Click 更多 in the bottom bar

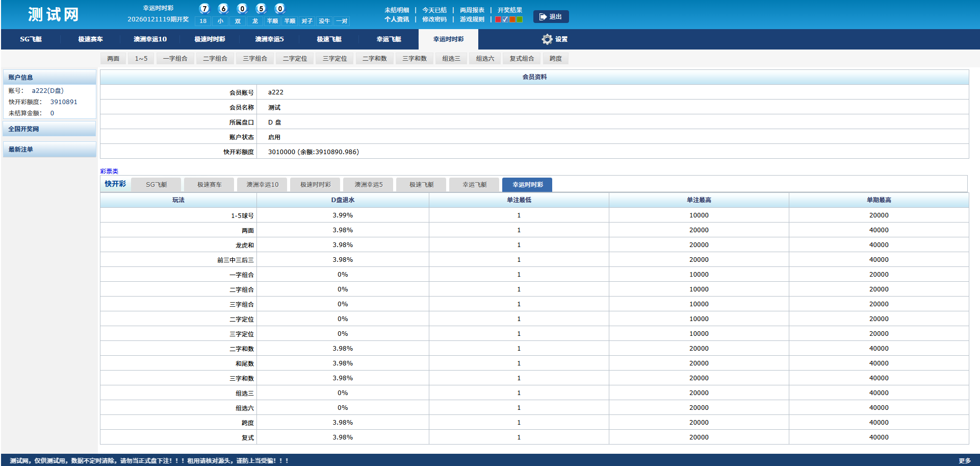[x=964, y=461]
